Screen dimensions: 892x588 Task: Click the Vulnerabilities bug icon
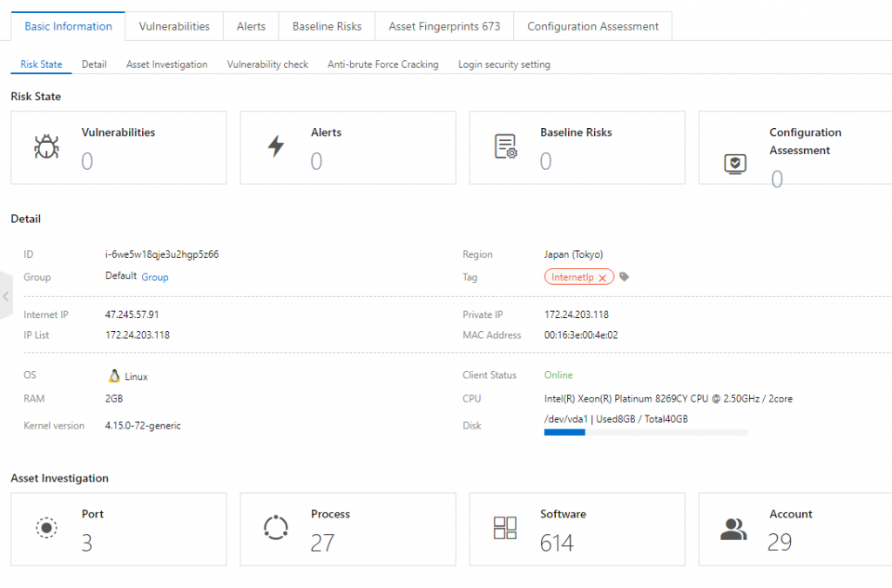tap(48, 146)
